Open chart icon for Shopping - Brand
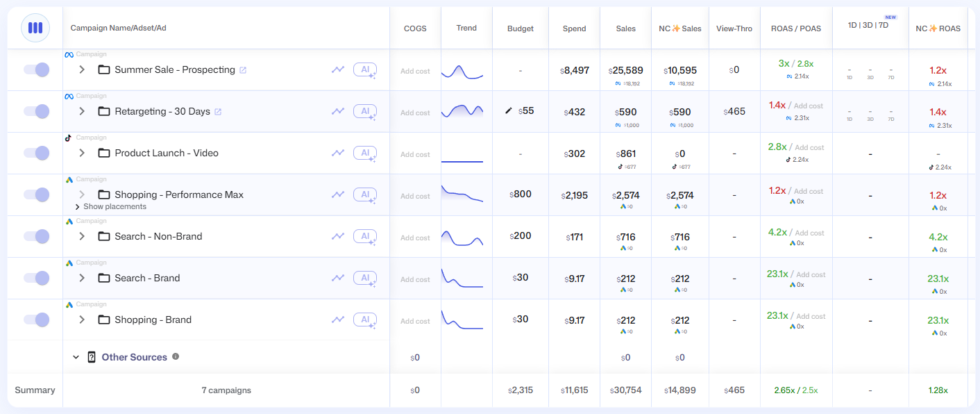The height and width of the screenshot is (414, 980). click(338, 320)
